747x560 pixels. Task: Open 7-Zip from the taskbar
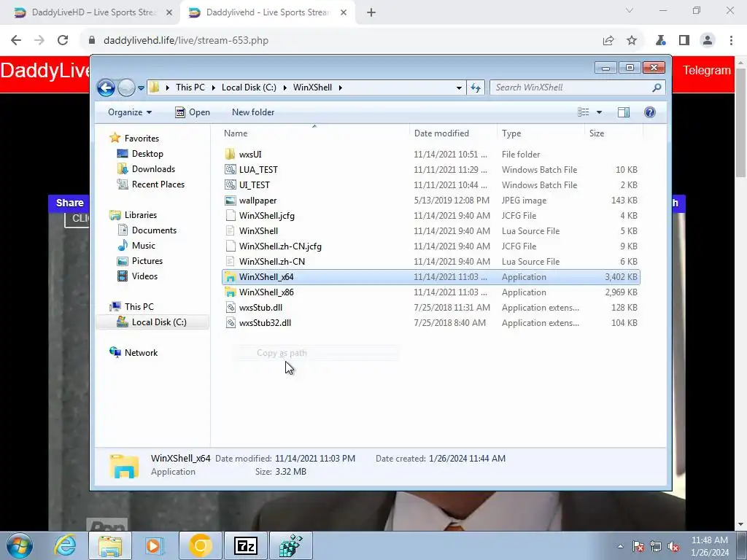(246, 545)
